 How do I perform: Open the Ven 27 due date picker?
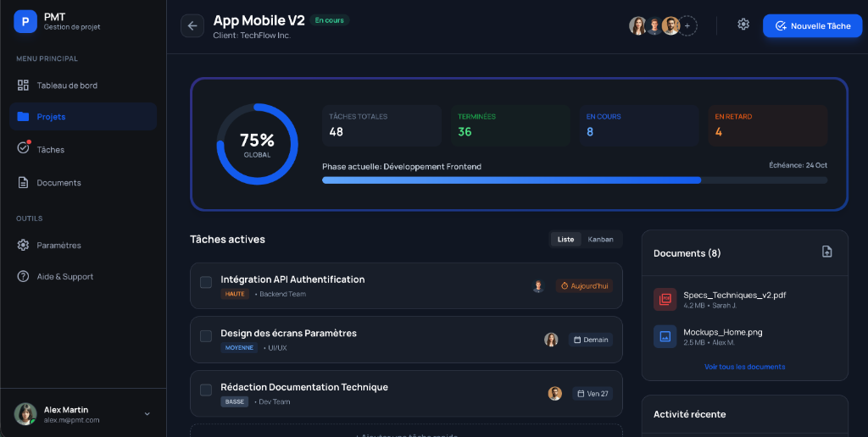593,394
